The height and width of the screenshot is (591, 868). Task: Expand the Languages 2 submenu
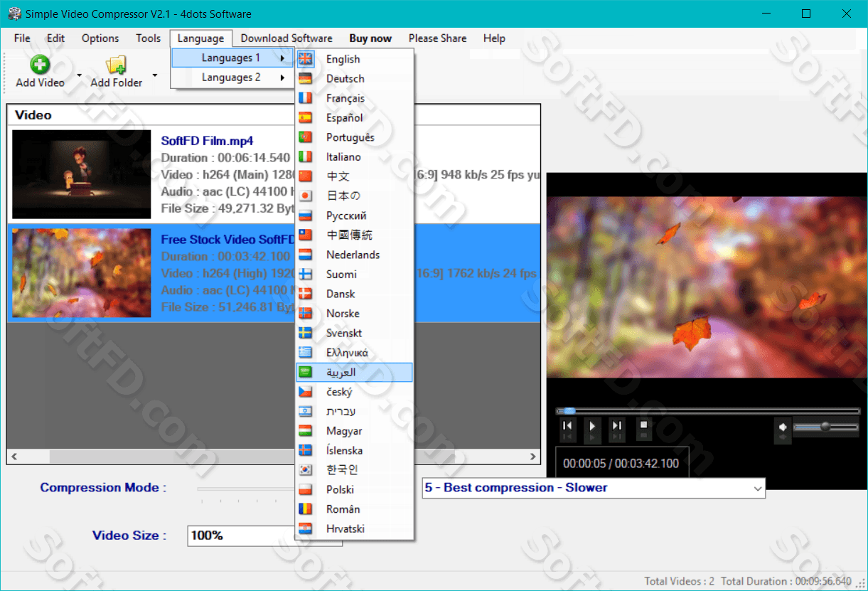[232, 78]
